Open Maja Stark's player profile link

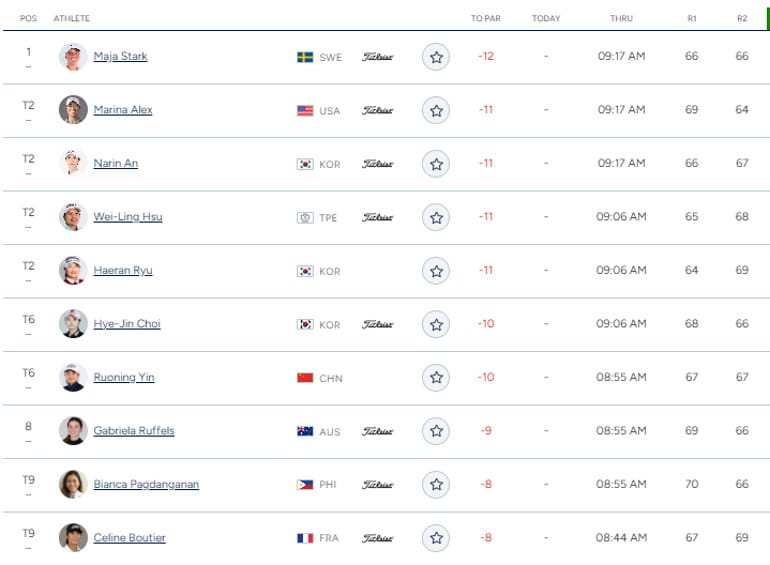120,56
